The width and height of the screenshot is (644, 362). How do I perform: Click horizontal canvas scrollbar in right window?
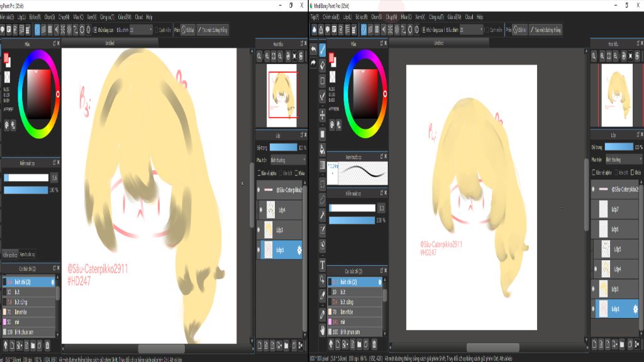coord(492,348)
